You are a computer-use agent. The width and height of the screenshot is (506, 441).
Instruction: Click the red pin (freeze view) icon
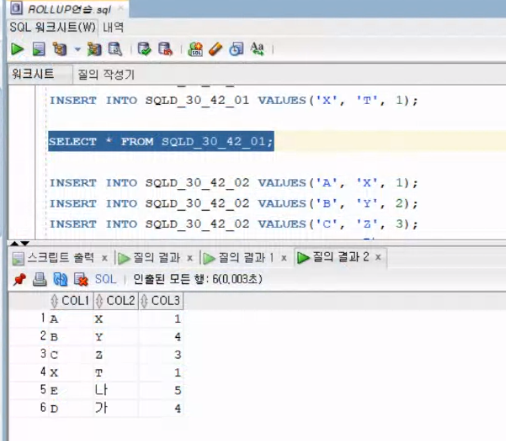(20, 279)
